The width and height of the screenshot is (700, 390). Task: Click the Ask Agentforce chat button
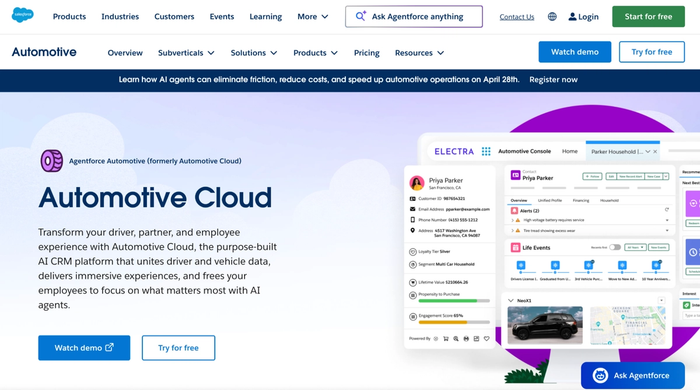(633, 375)
